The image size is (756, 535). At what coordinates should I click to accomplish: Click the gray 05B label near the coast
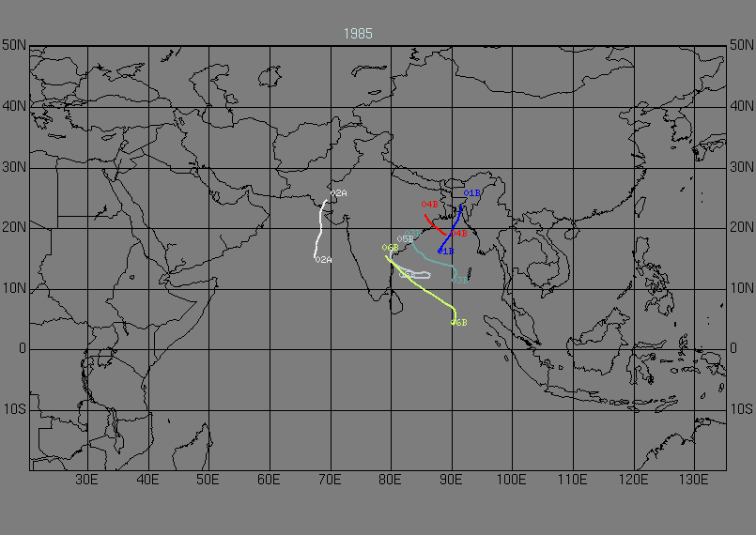406,239
